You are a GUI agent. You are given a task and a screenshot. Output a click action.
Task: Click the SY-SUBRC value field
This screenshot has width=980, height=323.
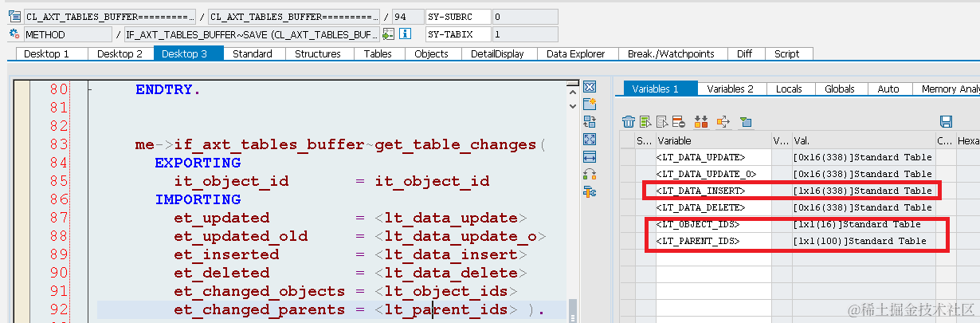point(525,16)
